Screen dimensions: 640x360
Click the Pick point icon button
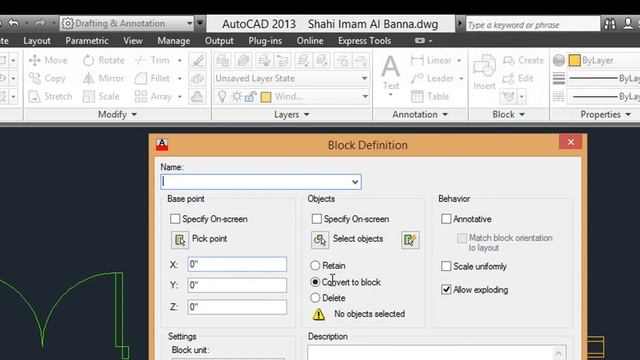pos(180,240)
